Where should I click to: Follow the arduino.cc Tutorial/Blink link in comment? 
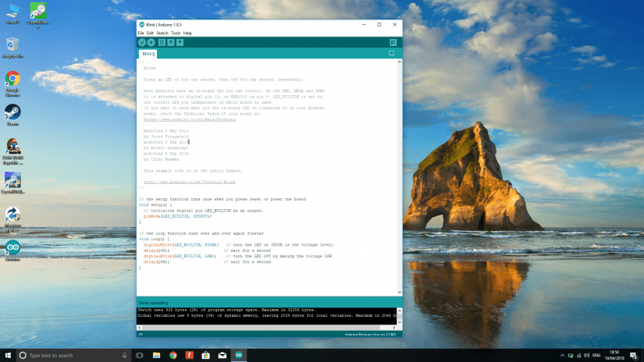[x=190, y=182]
